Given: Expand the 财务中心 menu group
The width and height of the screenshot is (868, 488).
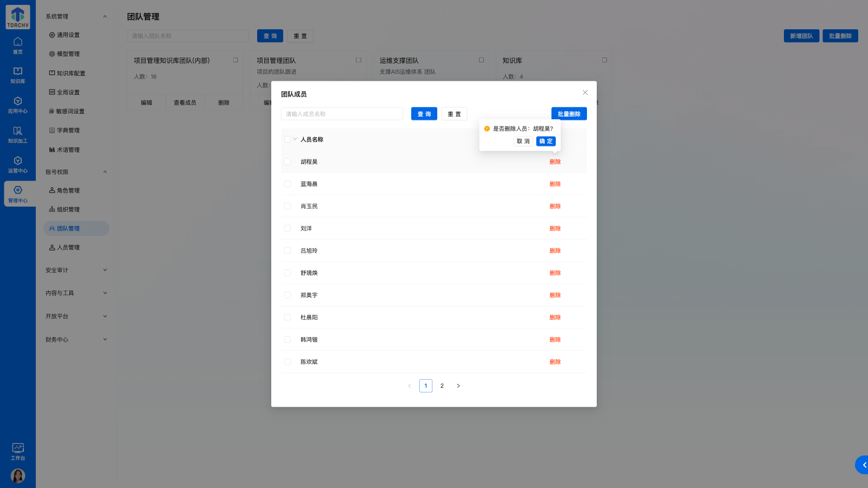Looking at the screenshot, I should 76,339.
